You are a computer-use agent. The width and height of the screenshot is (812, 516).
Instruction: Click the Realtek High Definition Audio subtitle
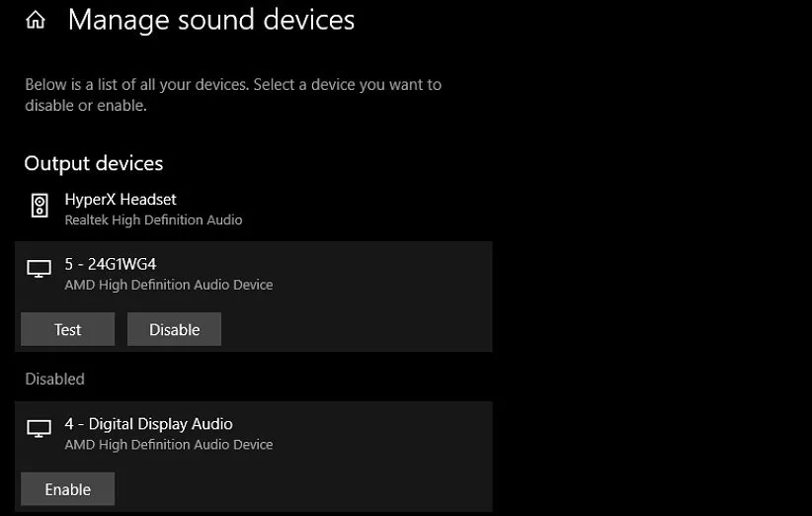click(153, 220)
